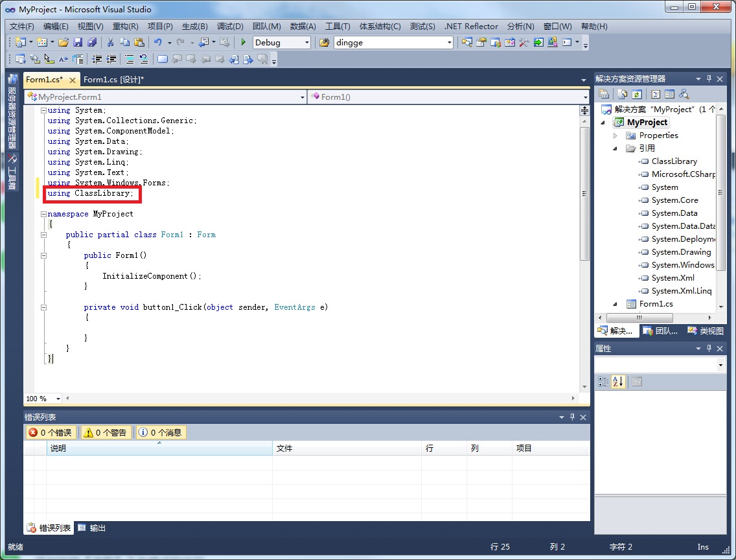The image size is (736, 560).
Task: Click the Save All icon
Action: tap(92, 42)
